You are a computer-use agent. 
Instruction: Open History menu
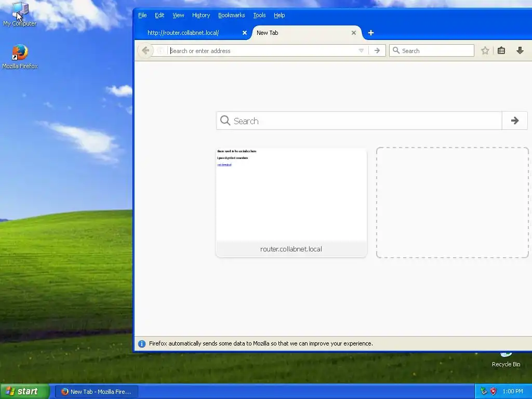pos(201,15)
